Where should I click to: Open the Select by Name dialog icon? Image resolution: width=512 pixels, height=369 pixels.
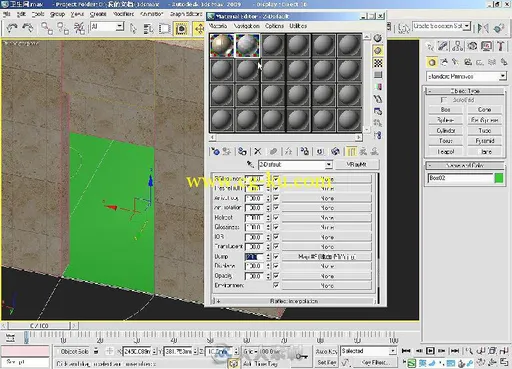point(148,29)
